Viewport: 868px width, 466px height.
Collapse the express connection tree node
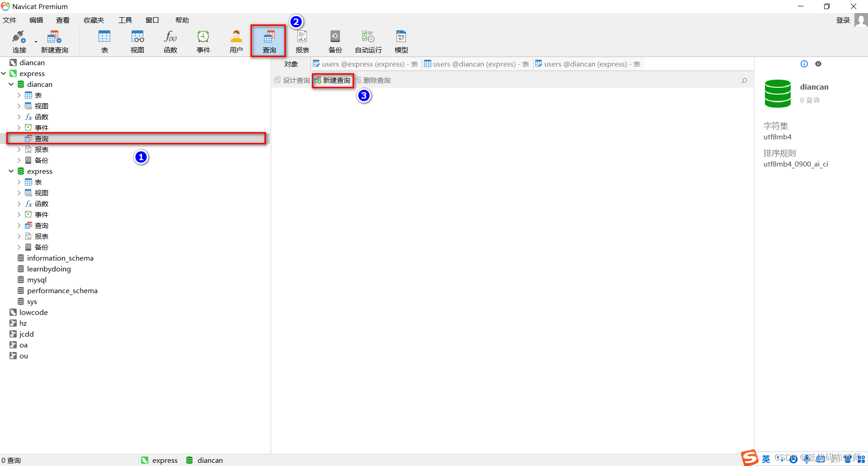[4, 73]
